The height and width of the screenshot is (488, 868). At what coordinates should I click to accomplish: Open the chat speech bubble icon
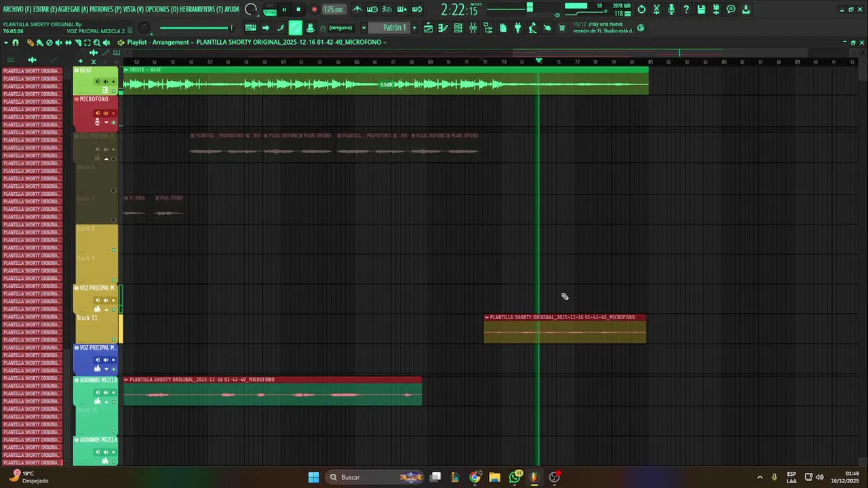(x=731, y=9)
